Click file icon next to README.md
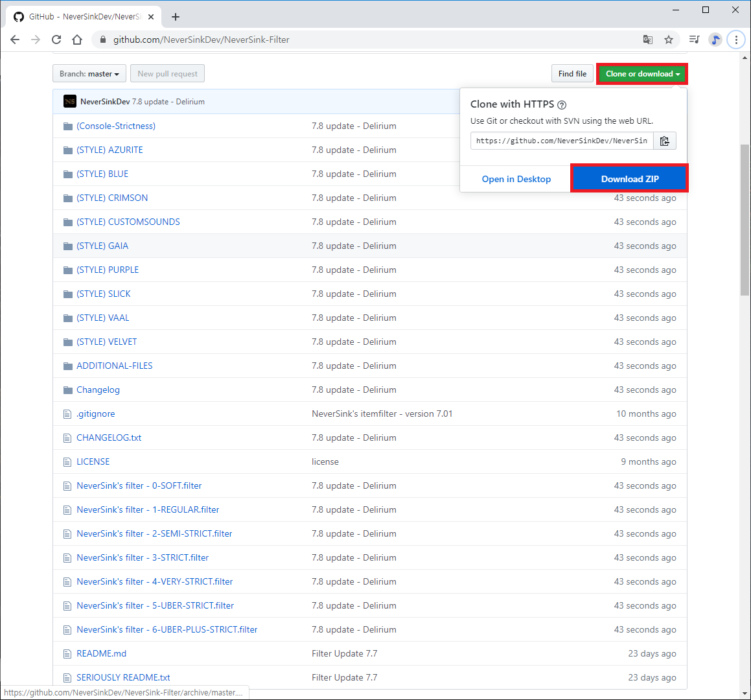The image size is (751, 700). point(67,654)
